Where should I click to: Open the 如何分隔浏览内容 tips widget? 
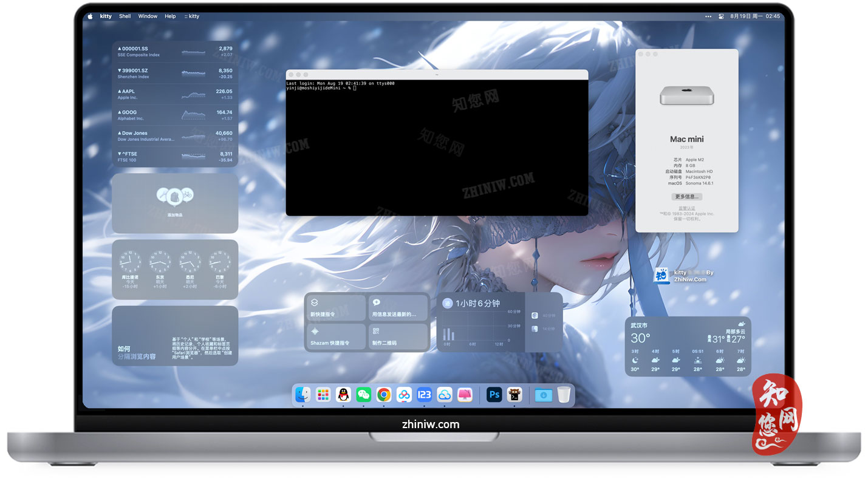[175, 335]
